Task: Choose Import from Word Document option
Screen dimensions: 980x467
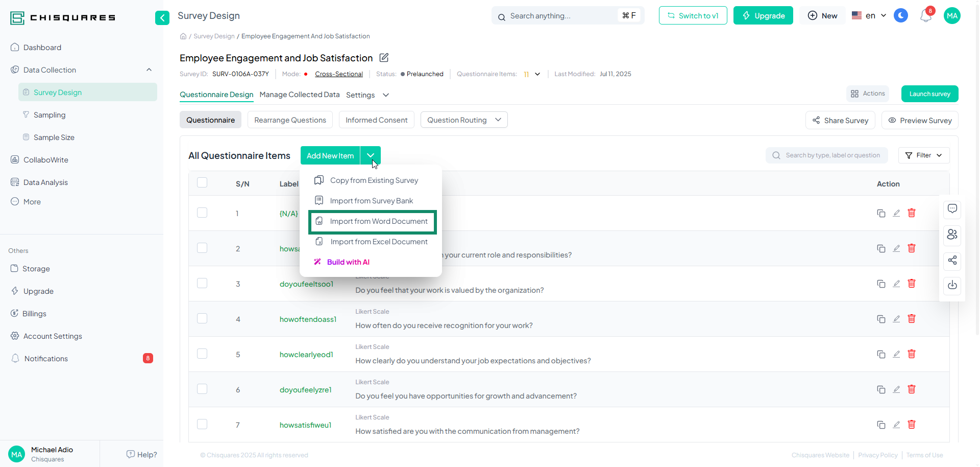Action: click(378, 221)
